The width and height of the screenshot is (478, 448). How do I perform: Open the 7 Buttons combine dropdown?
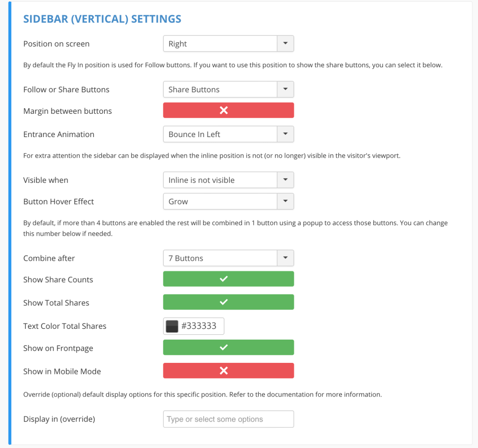tap(228, 258)
